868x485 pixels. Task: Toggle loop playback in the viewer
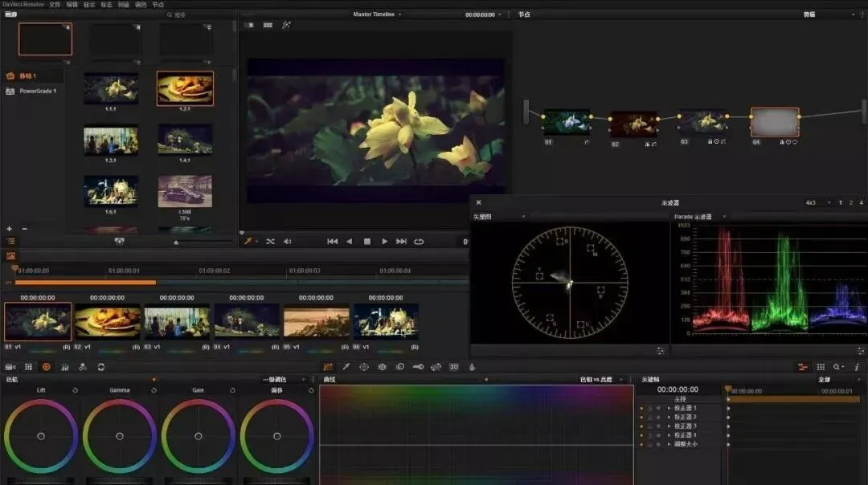[419, 241]
